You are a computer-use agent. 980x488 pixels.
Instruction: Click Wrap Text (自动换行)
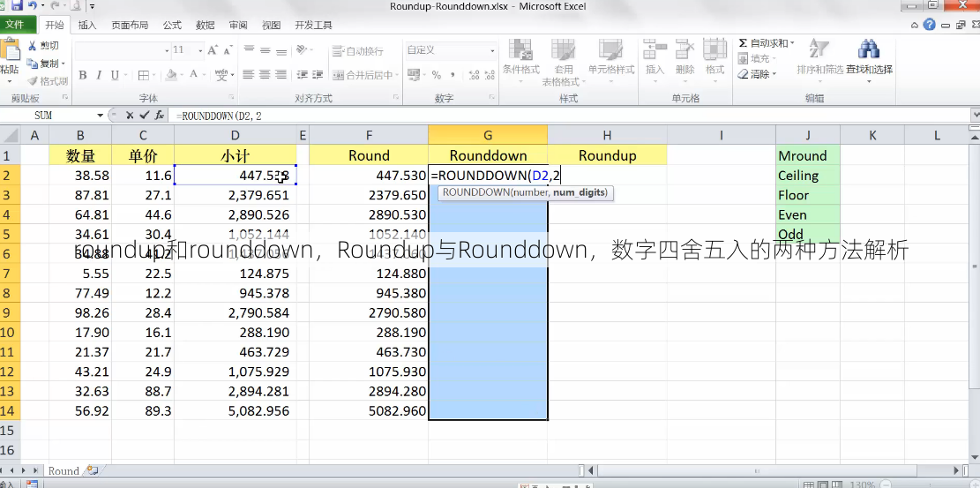click(358, 50)
